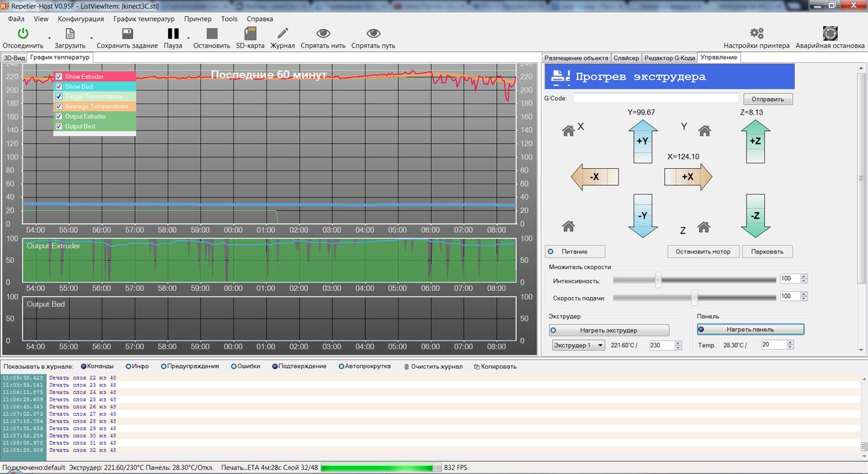Click the Сохранить задание floppy disk icon

point(127,33)
